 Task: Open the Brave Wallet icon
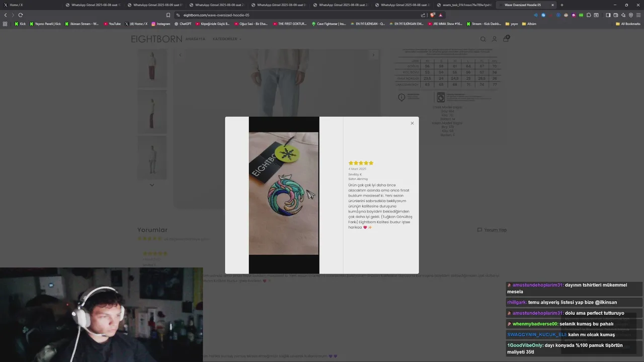click(x=615, y=15)
